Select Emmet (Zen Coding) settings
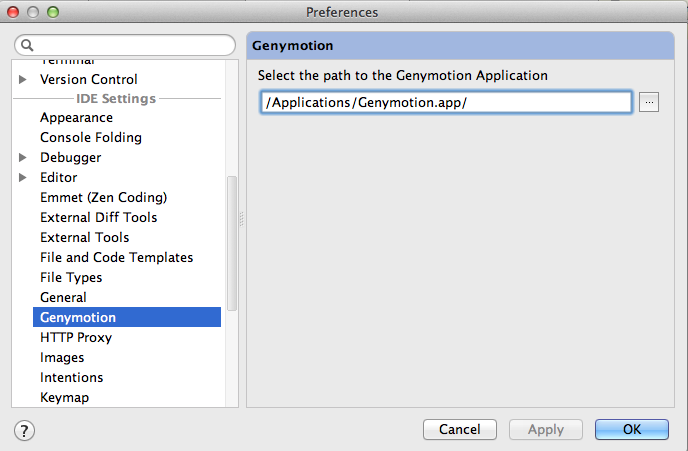The height and width of the screenshot is (451, 688). (103, 197)
